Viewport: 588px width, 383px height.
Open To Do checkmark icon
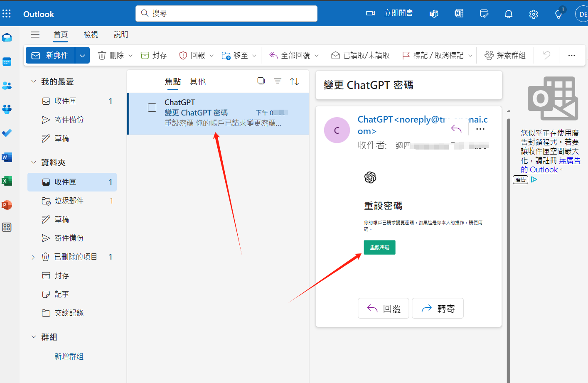click(7, 133)
